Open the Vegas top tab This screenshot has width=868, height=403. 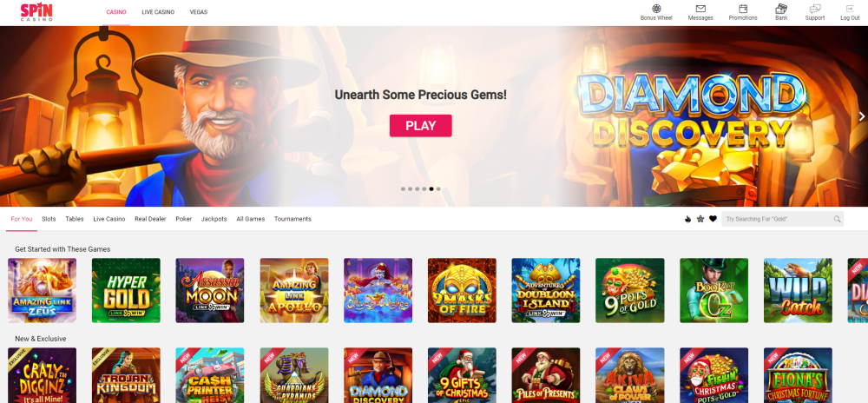(198, 12)
